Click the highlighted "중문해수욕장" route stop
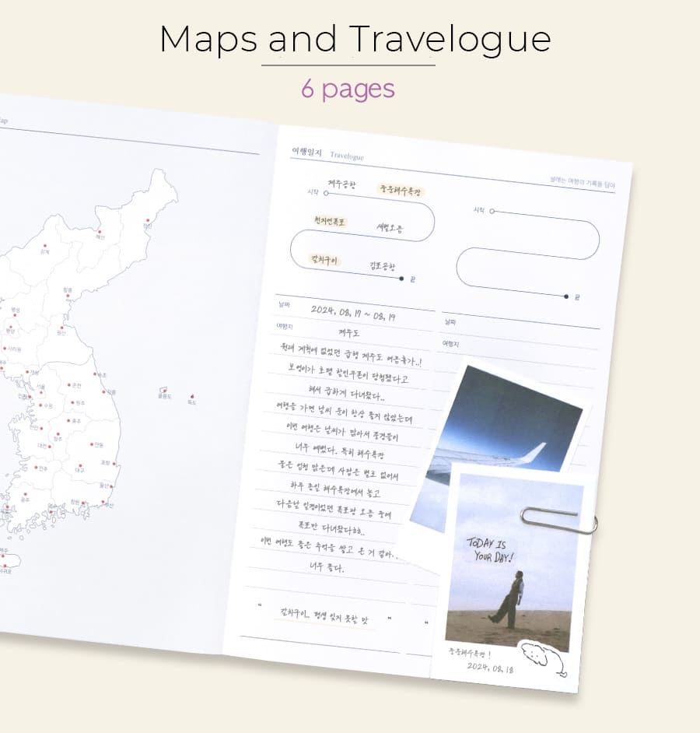This screenshot has height=733, width=700. coord(400,191)
